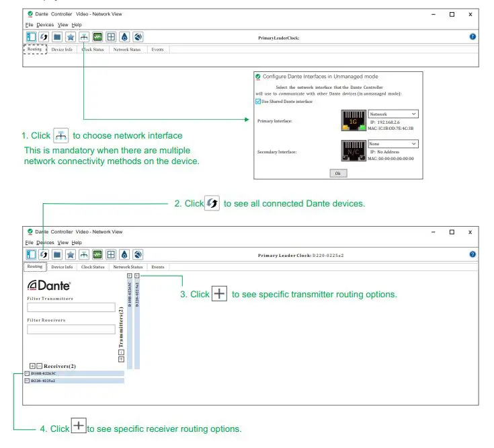Click the star preset icon in the lower window toolbar
Viewport: 494px width, 448px height.
[71, 254]
